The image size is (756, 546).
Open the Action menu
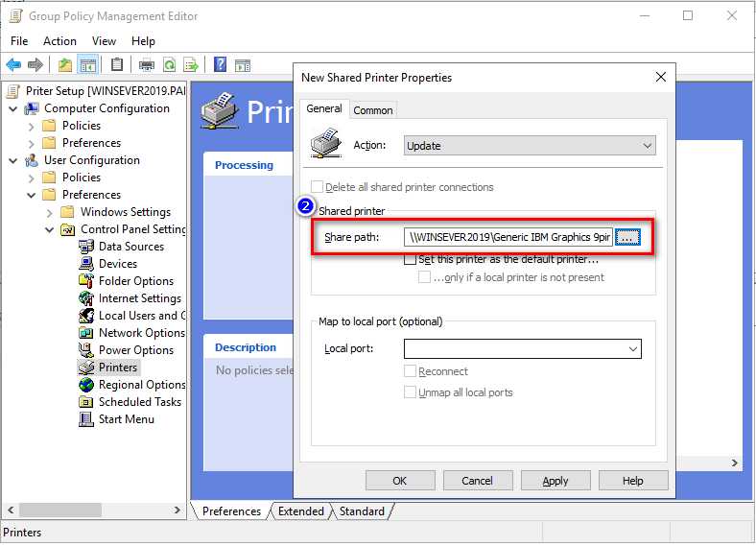[59, 41]
